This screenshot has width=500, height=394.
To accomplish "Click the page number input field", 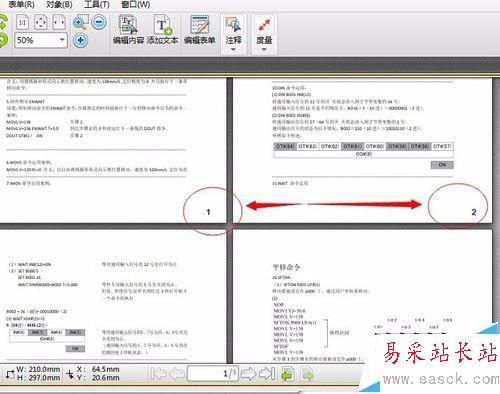I will click(x=213, y=373).
